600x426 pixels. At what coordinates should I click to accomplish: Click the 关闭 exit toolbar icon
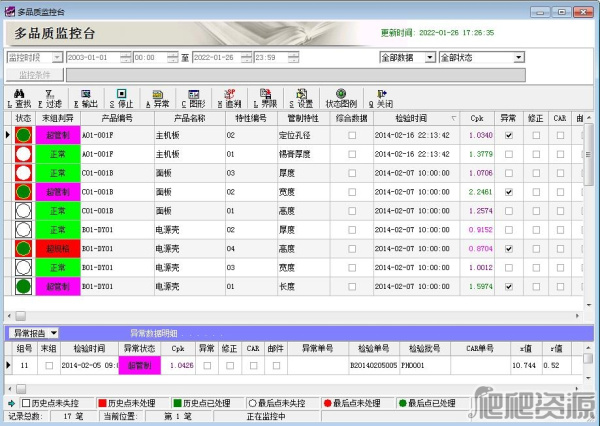pos(382,94)
